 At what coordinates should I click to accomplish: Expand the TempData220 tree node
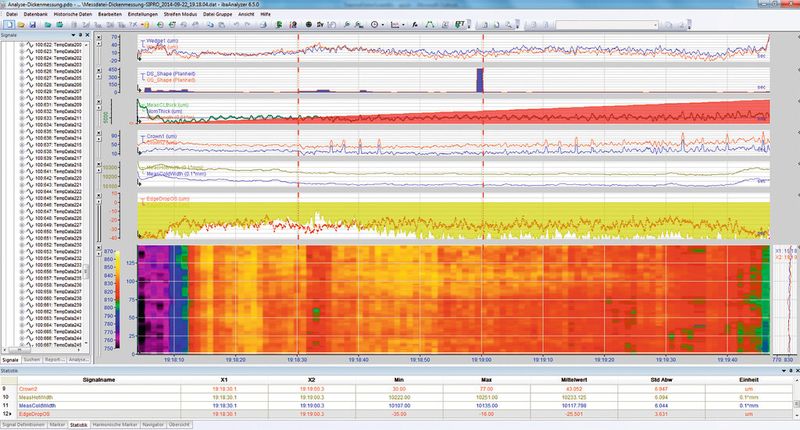click(22, 178)
